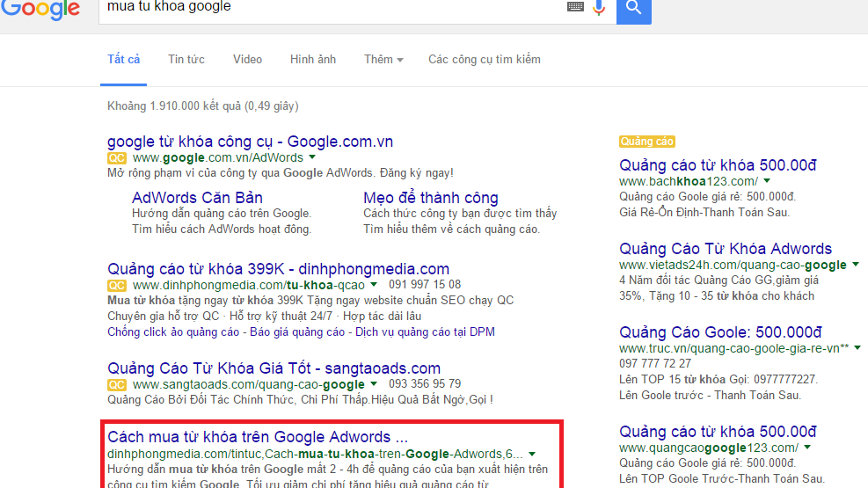
Task: Open 'Cách mua từ khóa trên Google Adwords ...' result
Action: point(258,437)
